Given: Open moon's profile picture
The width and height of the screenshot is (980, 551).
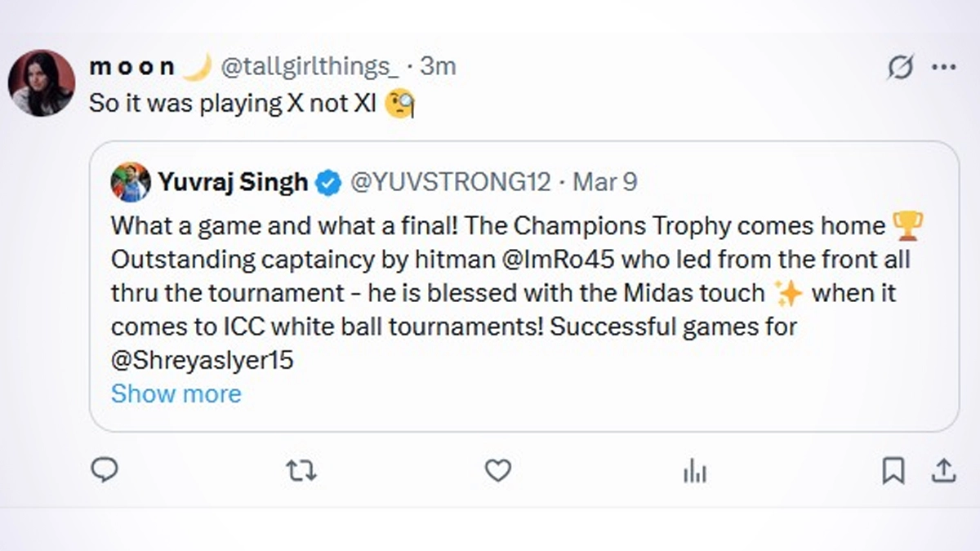Looking at the screenshot, I should click(x=42, y=83).
